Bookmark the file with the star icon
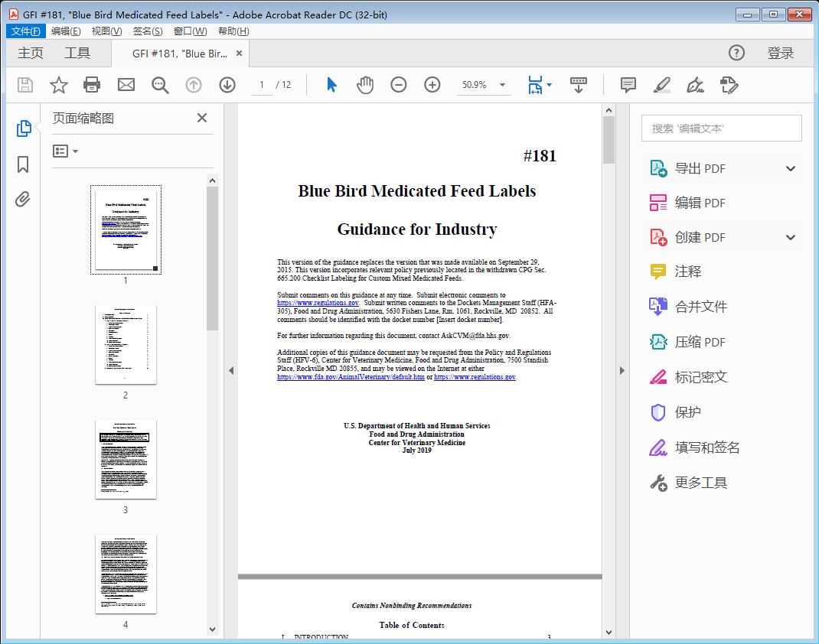 58,85
